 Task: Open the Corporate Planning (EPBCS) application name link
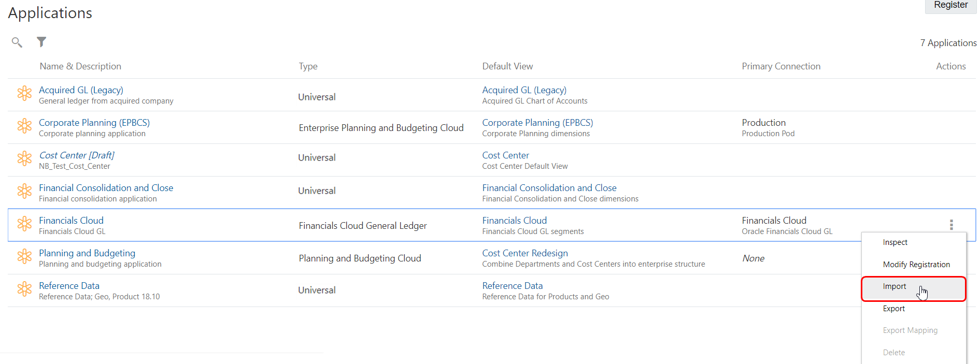tap(94, 123)
